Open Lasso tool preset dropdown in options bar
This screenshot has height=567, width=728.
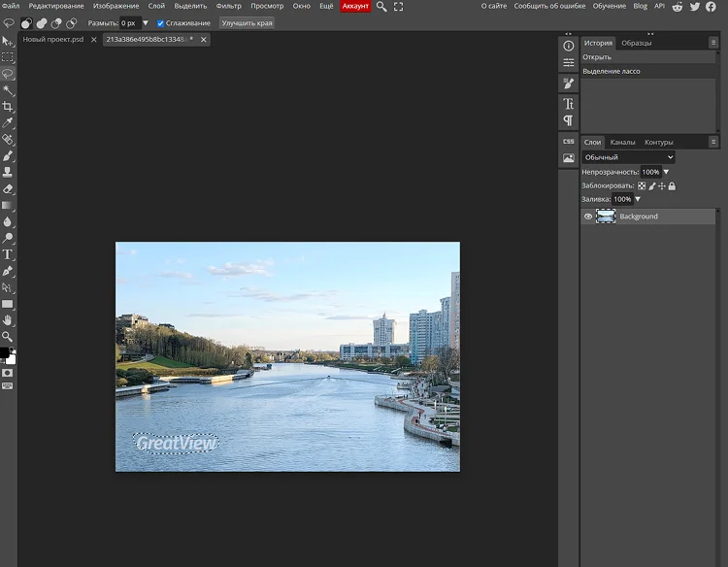tap(9, 23)
